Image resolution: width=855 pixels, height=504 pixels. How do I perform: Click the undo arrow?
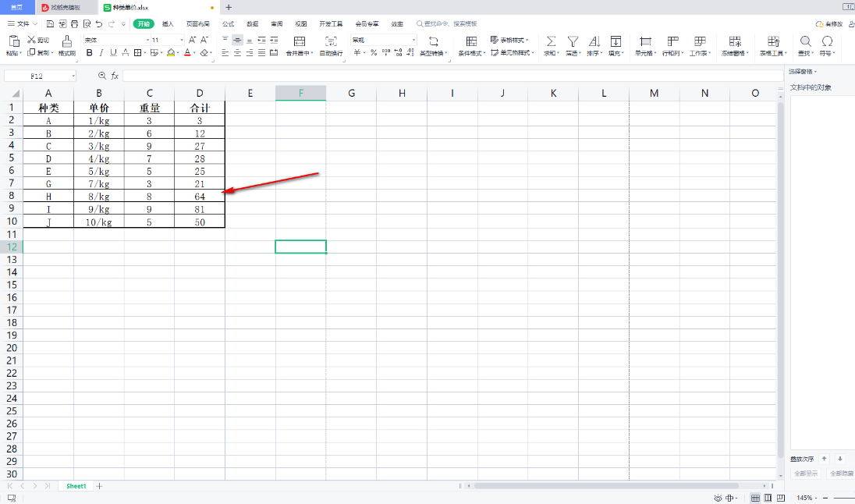point(99,24)
